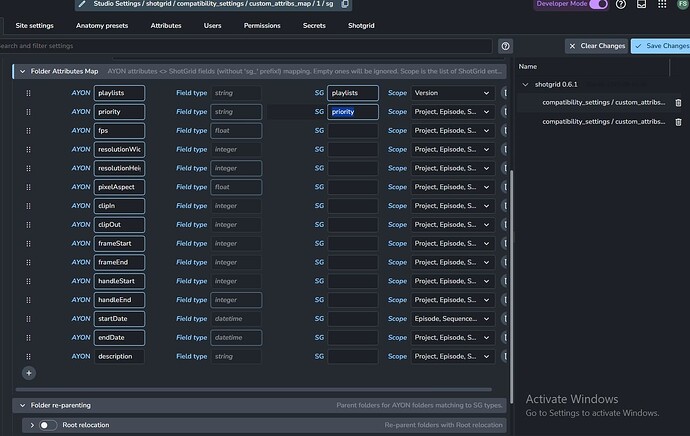The image size is (690, 436).
Task: Open Scope dropdown for playlists row
Action: coord(452,93)
